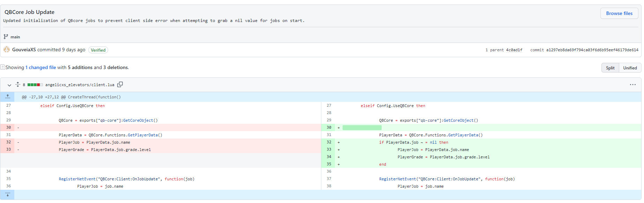Click the Verified signature badge

(98, 50)
